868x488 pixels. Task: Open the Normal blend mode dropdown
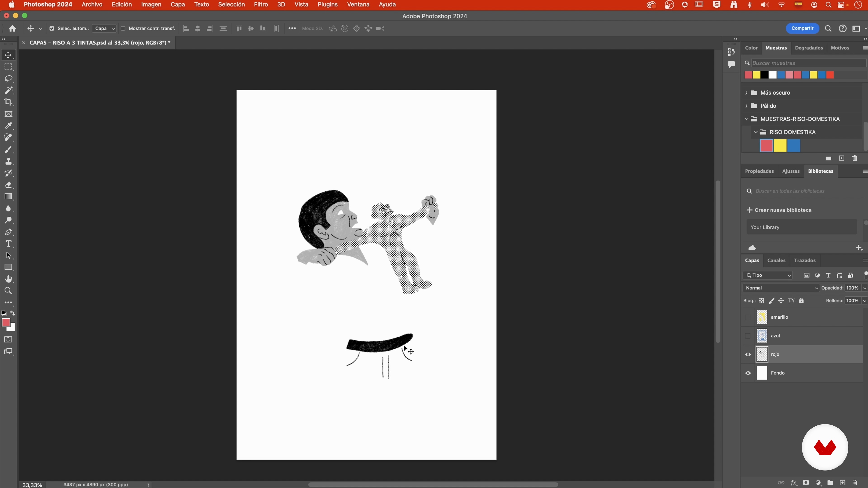780,288
